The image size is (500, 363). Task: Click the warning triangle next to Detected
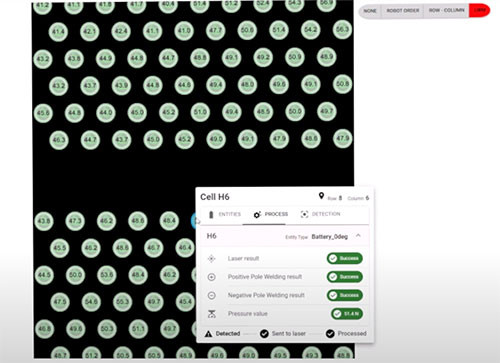click(x=208, y=334)
